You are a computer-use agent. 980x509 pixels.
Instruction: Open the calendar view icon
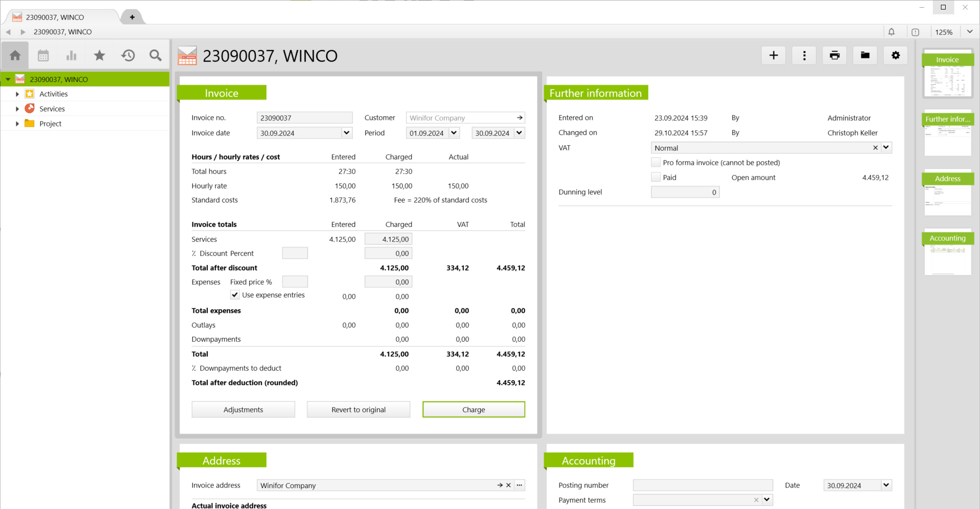(43, 56)
